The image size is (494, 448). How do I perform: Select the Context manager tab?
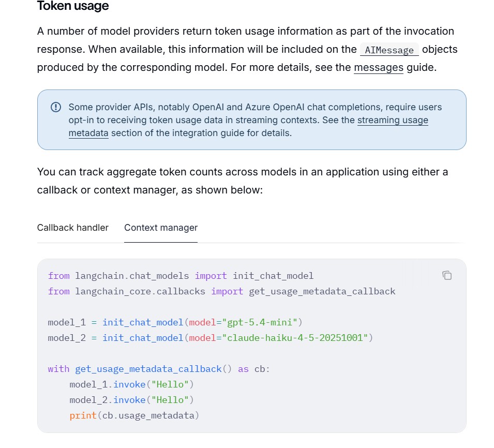tap(161, 228)
